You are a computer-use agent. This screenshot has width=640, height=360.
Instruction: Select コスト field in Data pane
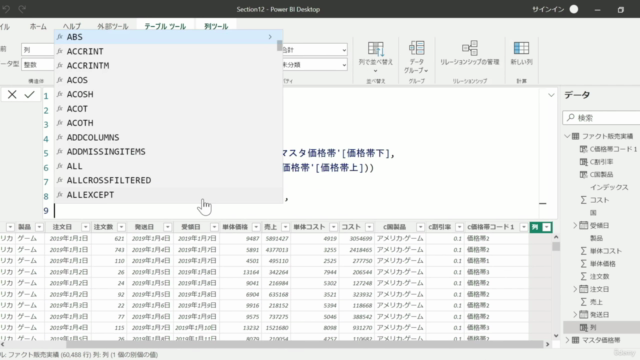595,200
